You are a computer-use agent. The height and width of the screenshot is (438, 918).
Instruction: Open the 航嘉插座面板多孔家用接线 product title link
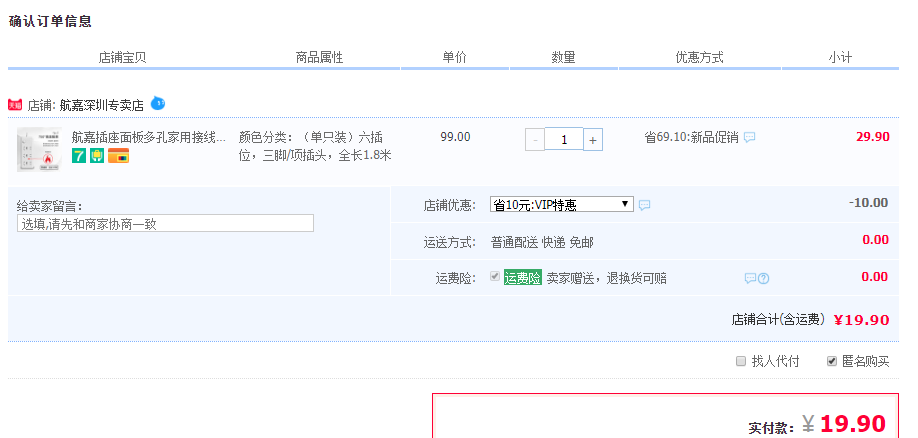pos(149,138)
